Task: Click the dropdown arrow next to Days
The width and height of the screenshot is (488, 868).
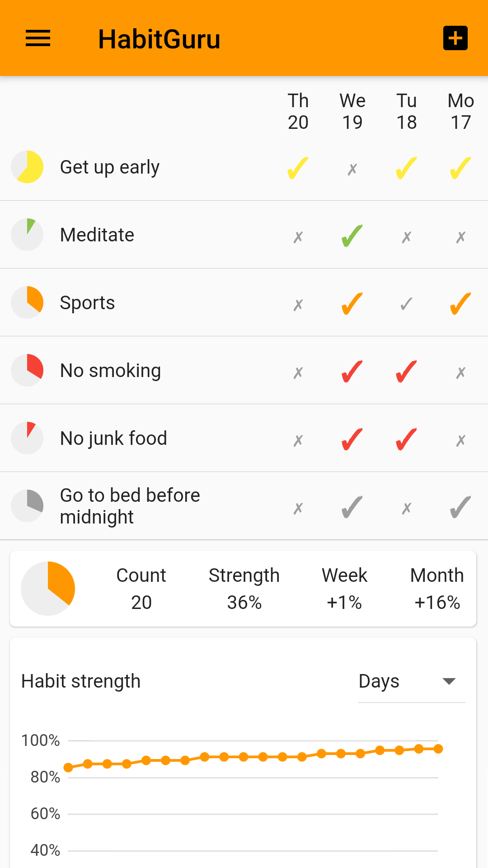Action: coord(449,681)
